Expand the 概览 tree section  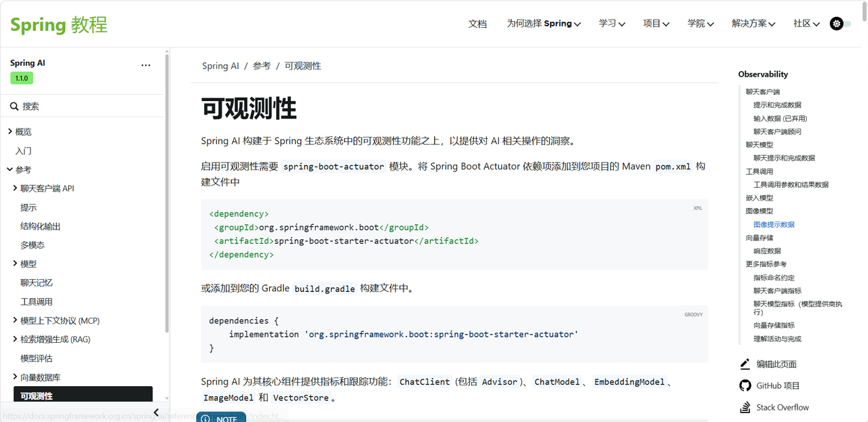(x=10, y=131)
